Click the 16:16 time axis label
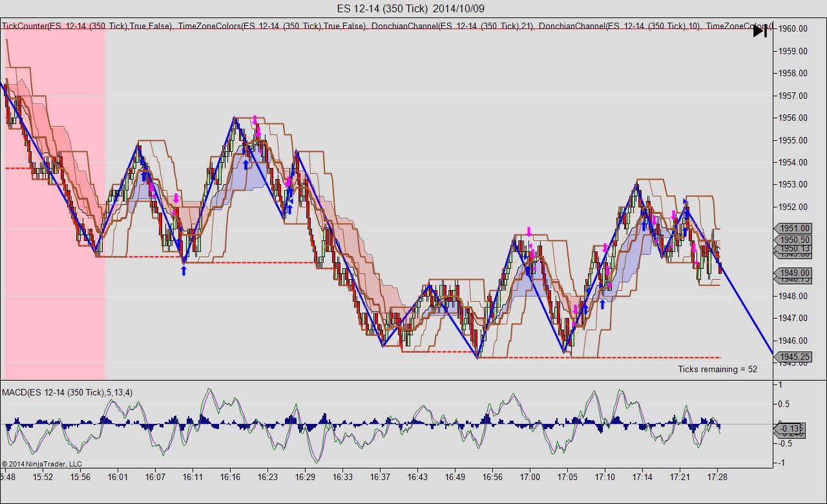Viewport: 827px width, 504px height. tap(230, 477)
